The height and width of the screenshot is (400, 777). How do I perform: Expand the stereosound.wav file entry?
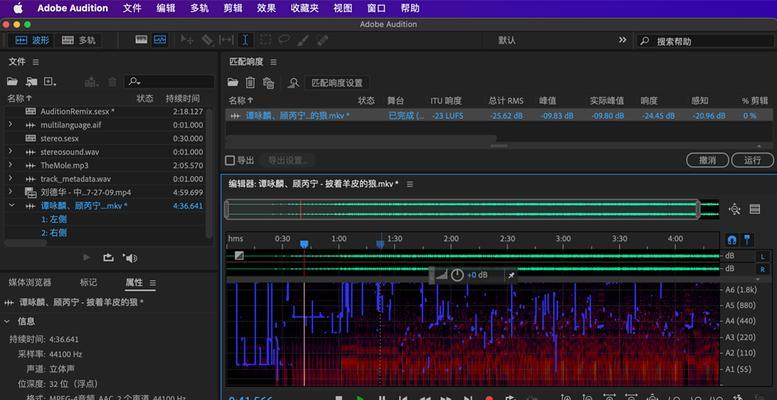(x=10, y=152)
